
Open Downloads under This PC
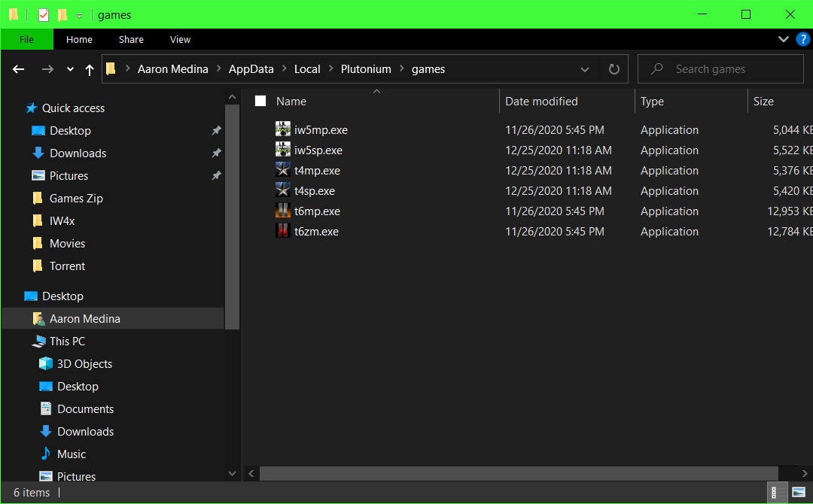[x=85, y=432]
